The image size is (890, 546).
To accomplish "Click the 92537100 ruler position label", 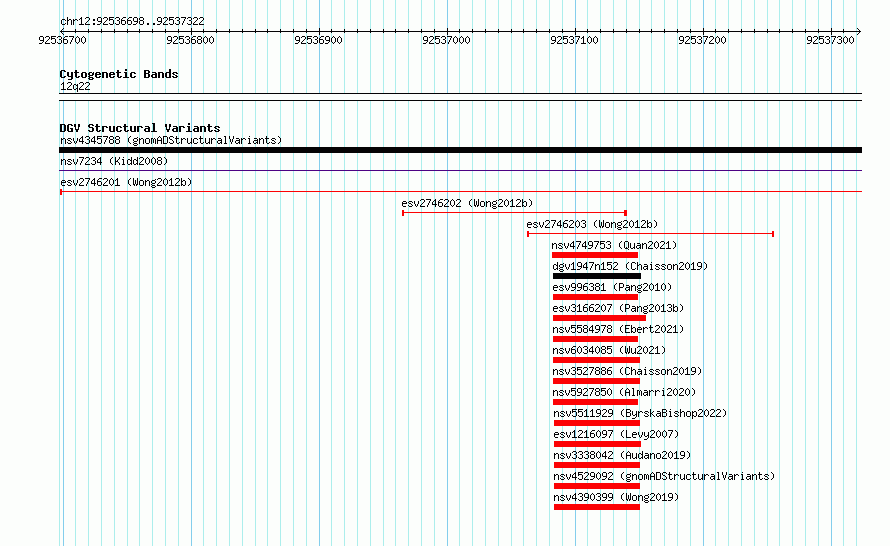I will tap(574, 40).
